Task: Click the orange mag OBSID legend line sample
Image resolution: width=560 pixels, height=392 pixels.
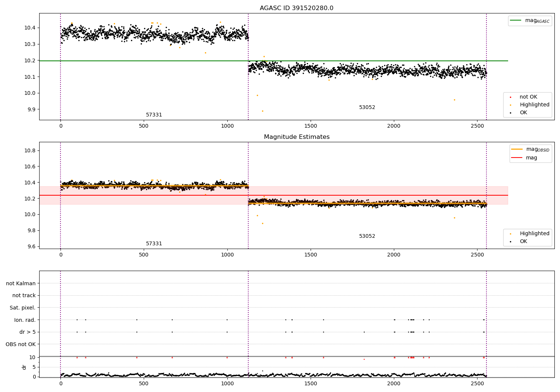Action: pos(517,149)
